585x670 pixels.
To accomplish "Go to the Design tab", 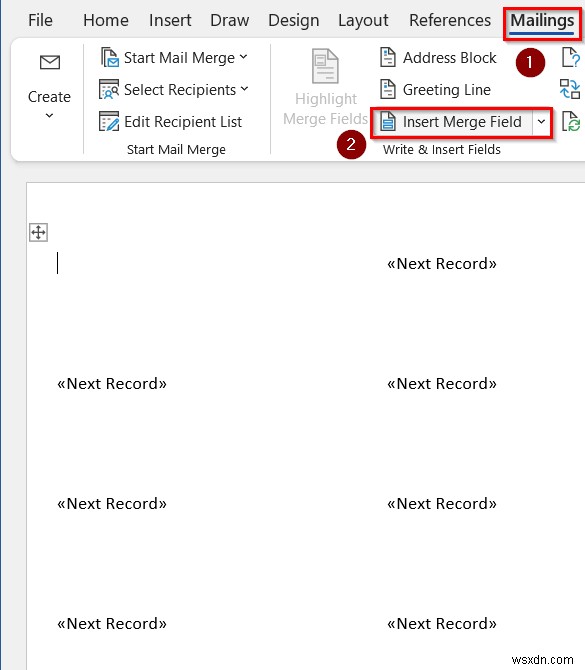I will tap(294, 20).
